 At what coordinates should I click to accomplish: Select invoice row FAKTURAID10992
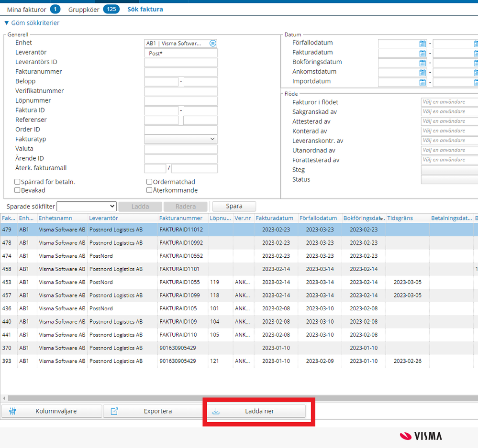239,243
